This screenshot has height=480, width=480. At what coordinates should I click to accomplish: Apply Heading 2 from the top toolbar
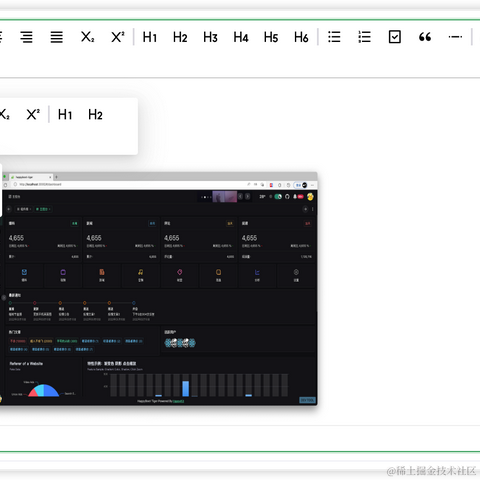180,37
